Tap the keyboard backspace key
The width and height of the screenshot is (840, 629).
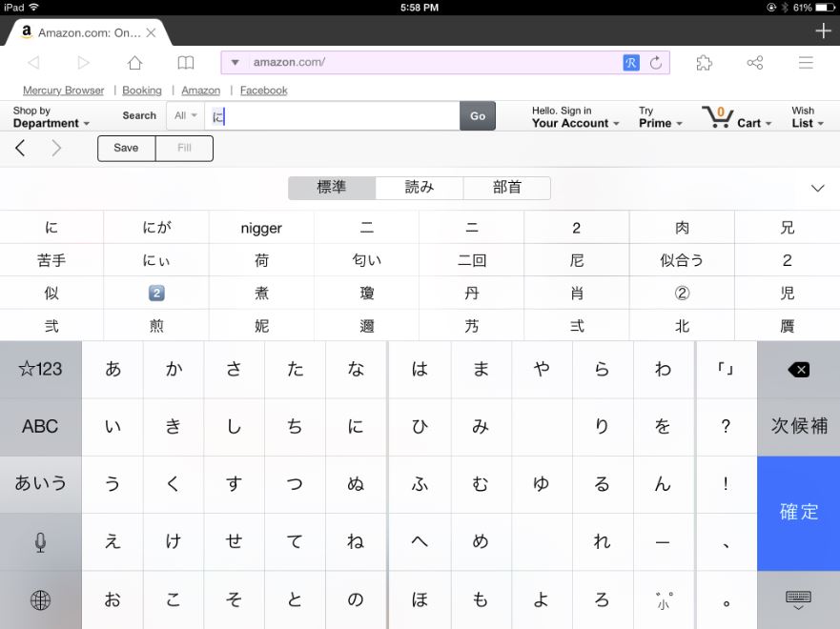point(798,370)
